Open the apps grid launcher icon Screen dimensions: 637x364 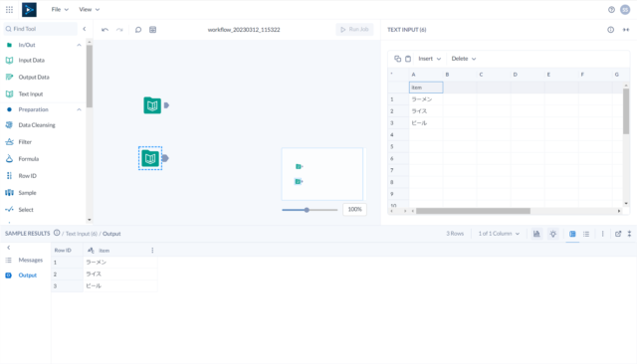[9, 9]
